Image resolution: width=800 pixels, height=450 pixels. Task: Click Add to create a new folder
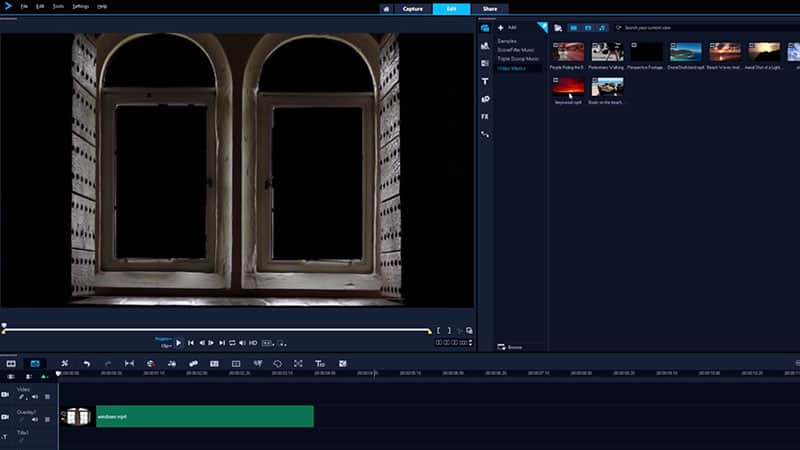point(508,27)
